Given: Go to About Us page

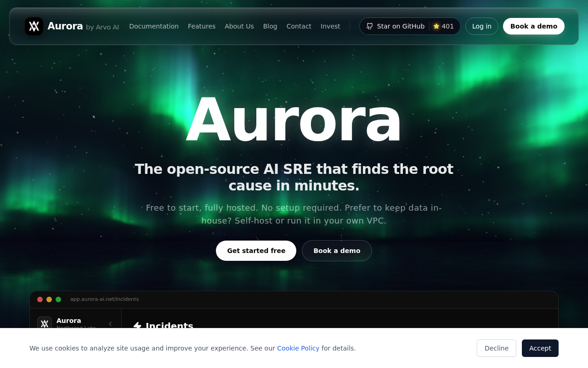Looking at the screenshot, I should tap(239, 26).
